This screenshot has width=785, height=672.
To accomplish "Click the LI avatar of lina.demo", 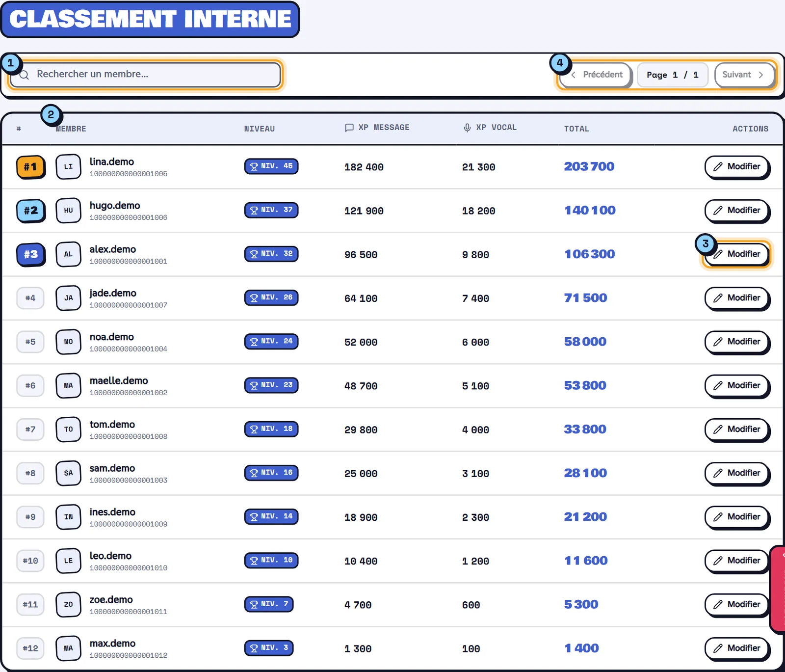I will 68,167.
